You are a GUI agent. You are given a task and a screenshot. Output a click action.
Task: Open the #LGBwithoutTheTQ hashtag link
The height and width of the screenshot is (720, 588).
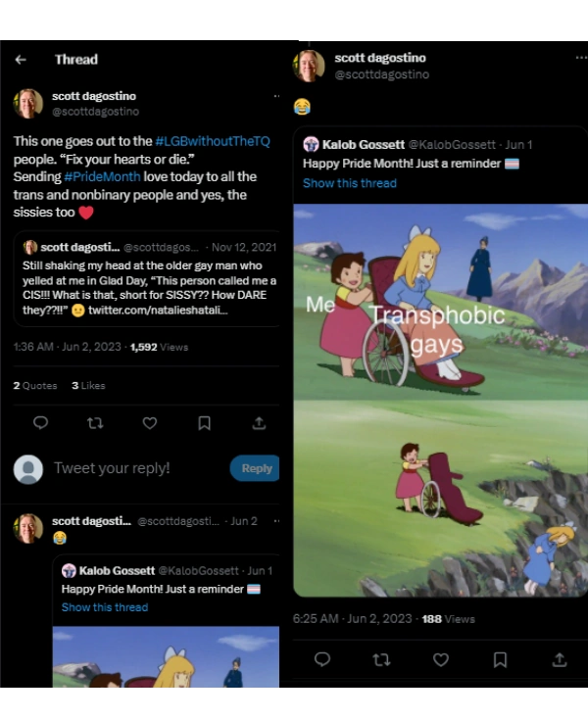click(213, 141)
